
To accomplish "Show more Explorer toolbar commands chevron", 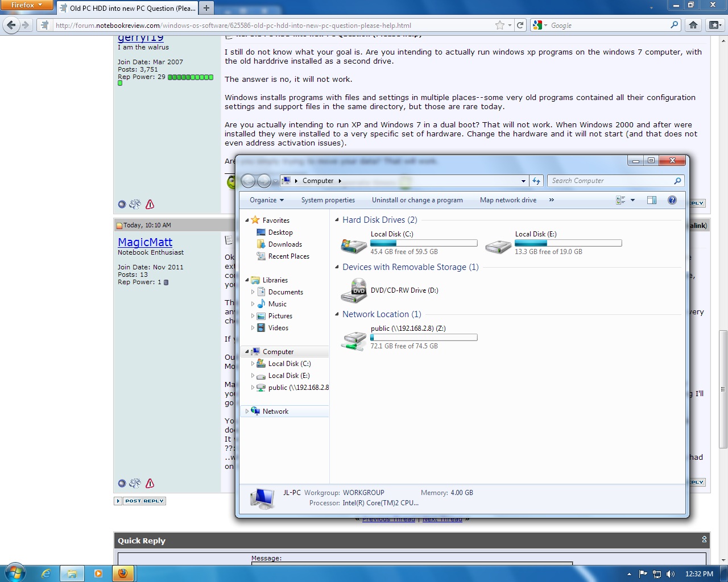I will pos(551,200).
